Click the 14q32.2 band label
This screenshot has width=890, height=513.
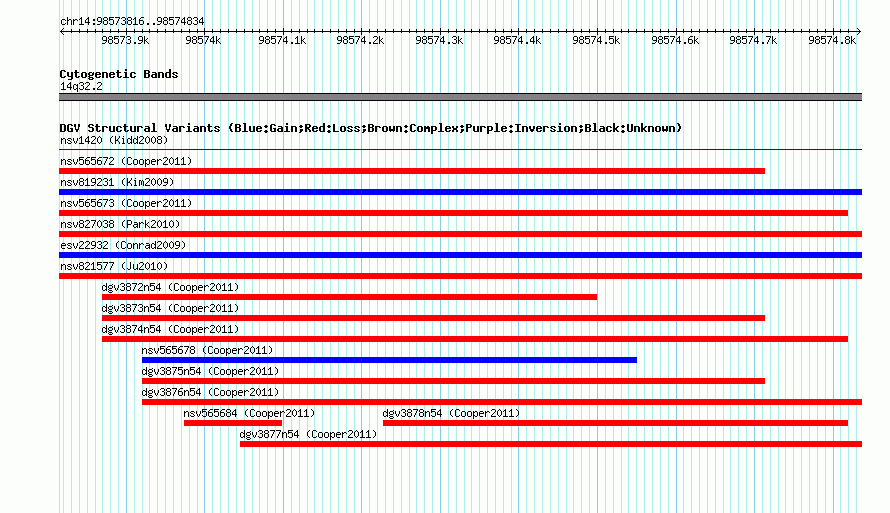81,86
